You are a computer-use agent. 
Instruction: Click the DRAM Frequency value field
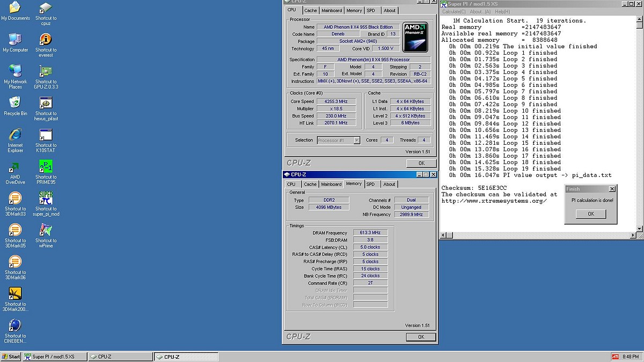370,233
